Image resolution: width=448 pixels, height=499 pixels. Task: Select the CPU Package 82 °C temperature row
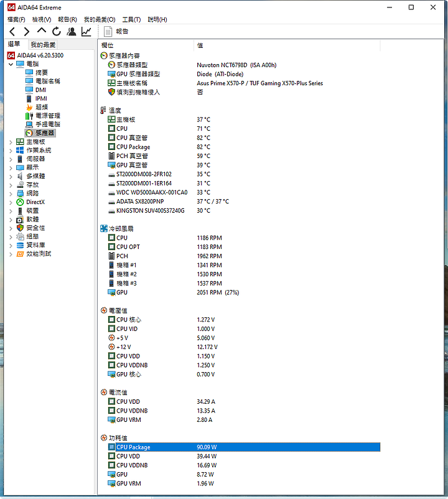point(244,147)
